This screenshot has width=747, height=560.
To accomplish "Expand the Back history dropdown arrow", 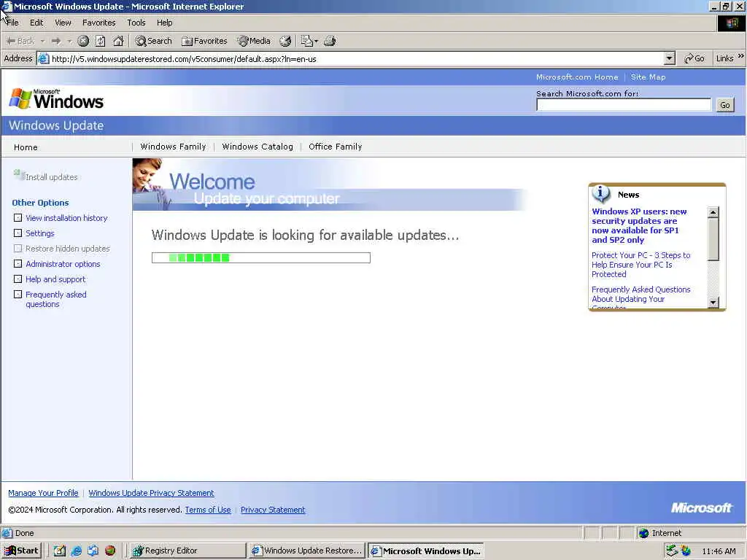I will pos(42,41).
